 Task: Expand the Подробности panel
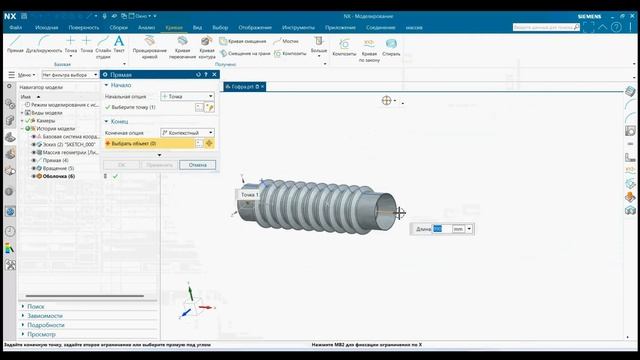(x=23, y=325)
